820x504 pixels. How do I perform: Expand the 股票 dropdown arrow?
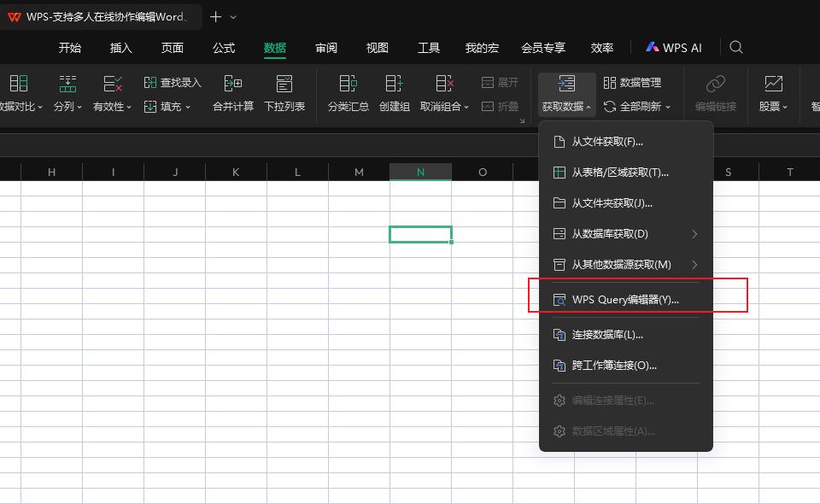pyautogui.click(x=785, y=107)
